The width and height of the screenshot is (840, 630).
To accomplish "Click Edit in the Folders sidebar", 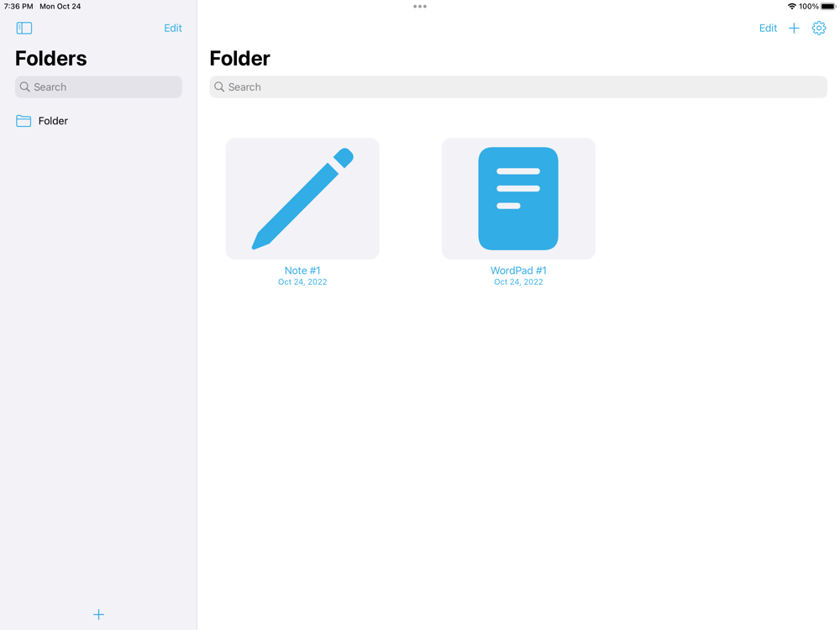I will [x=172, y=28].
